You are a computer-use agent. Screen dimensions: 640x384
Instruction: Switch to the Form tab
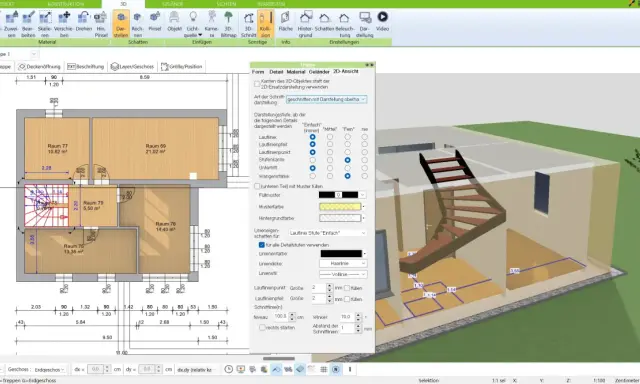258,72
